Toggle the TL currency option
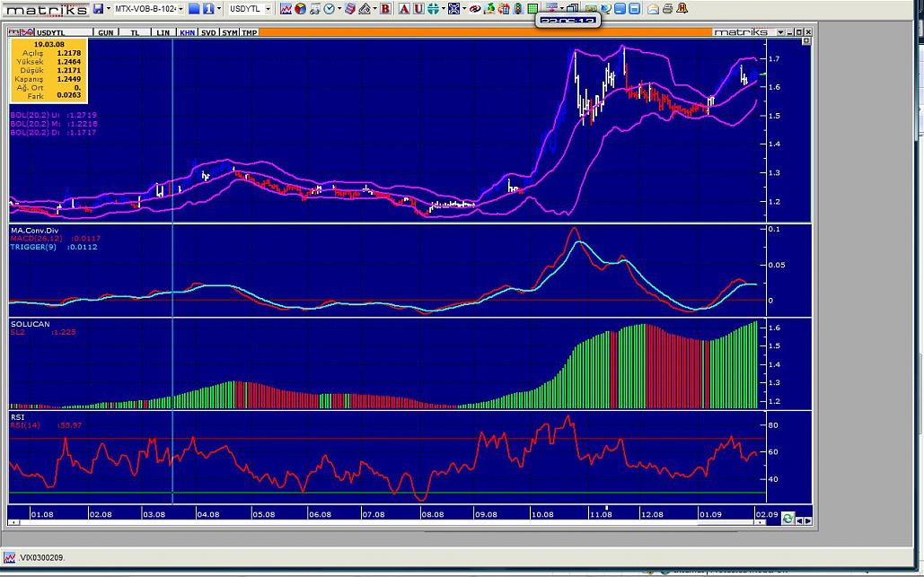Image resolution: width=924 pixels, height=577 pixels. 136,32
